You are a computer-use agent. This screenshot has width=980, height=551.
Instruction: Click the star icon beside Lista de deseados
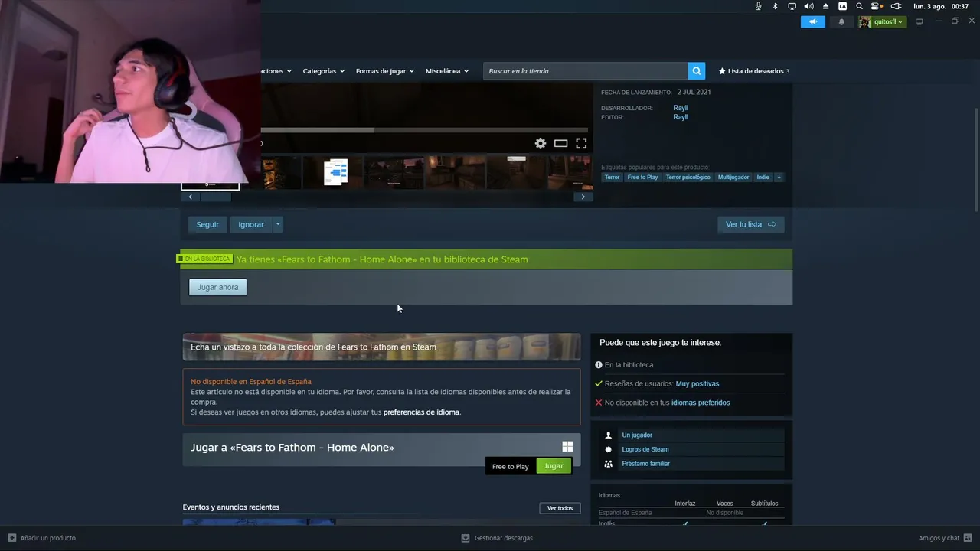tap(722, 71)
